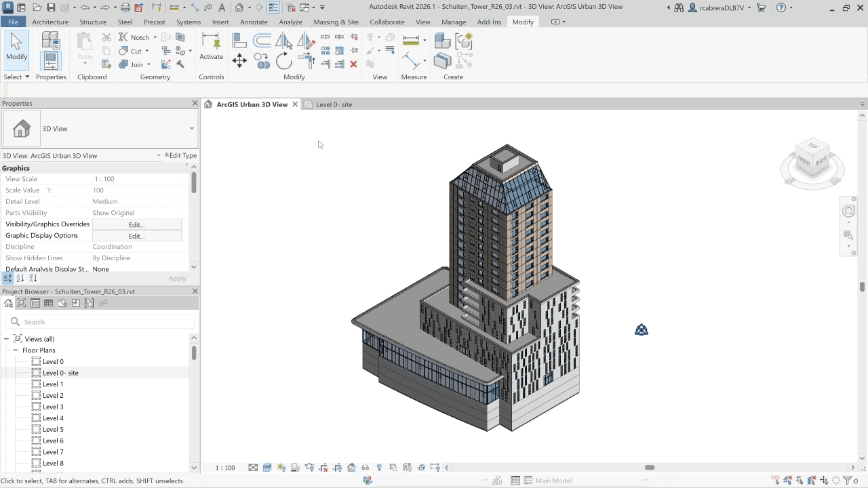Click Edit for Visibility/Graphics Overrides
This screenshot has height=488, width=868.
[x=136, y=224]
